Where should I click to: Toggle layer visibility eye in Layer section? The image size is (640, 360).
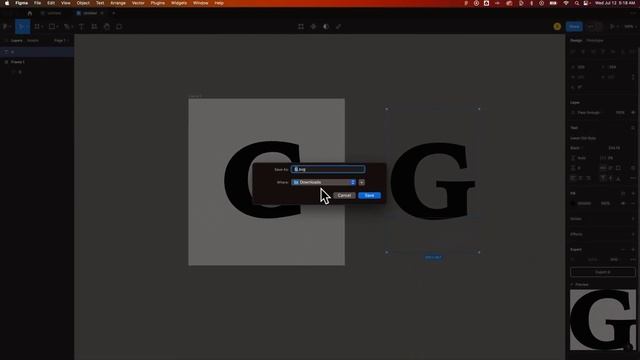point(633,113)
